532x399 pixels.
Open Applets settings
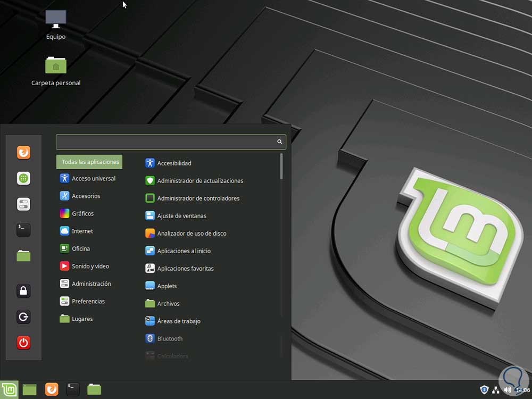(x=161, y=286)
